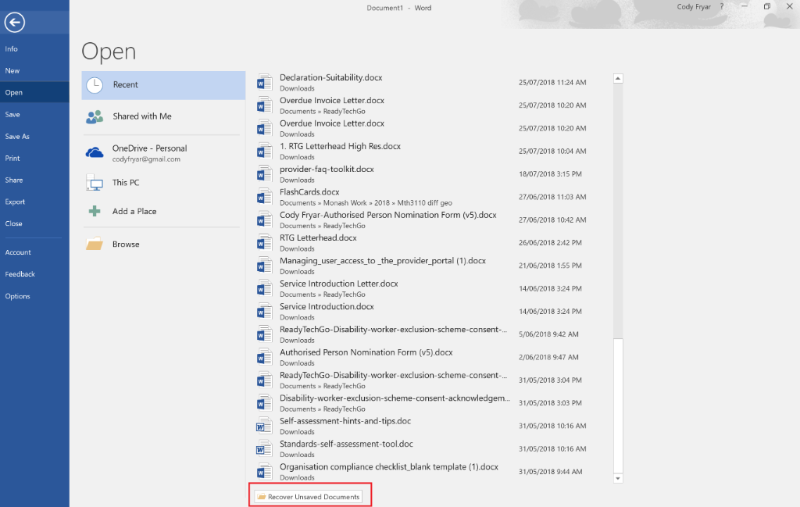
Task: Click the back arrow to exit Backstage
Action: tap(14, 22)
